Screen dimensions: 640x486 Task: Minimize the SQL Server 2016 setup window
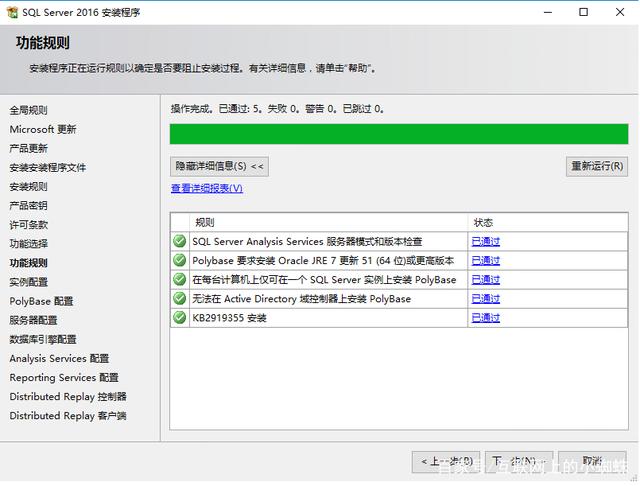pyautogui.click(x=548, y=12)
